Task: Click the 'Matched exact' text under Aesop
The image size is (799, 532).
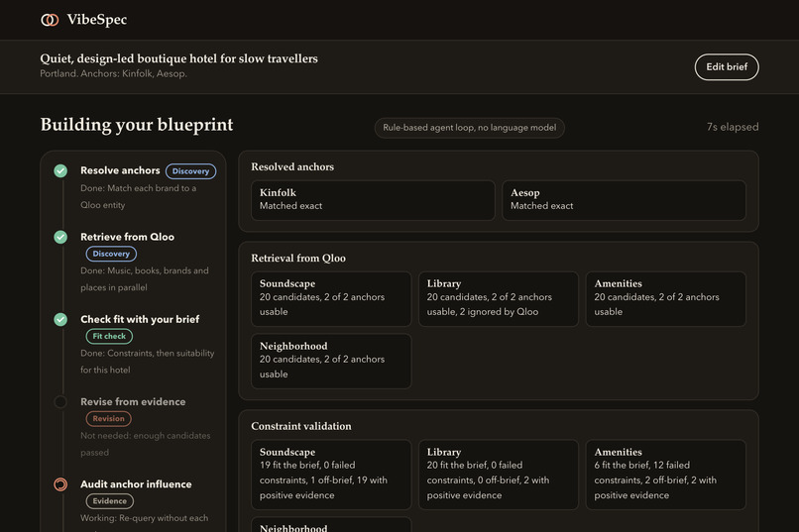Action: (541, 206)
